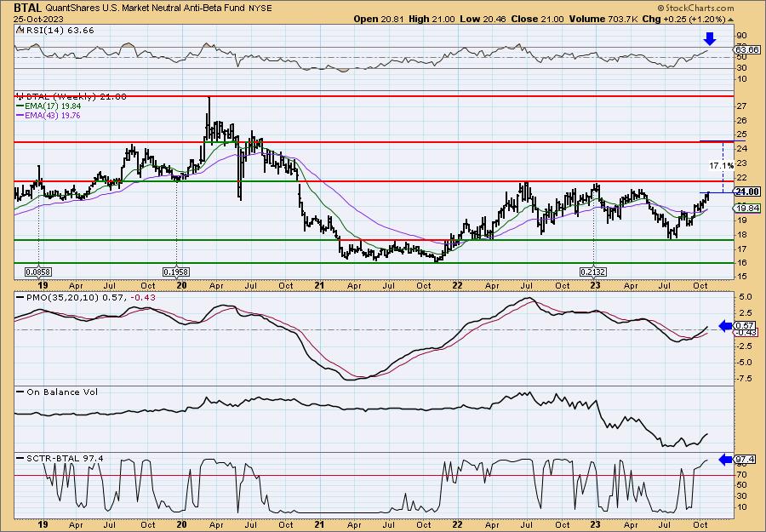Click the 0.0858 cycle label
This screenshot has height=532, width=766.
(38, 272)
